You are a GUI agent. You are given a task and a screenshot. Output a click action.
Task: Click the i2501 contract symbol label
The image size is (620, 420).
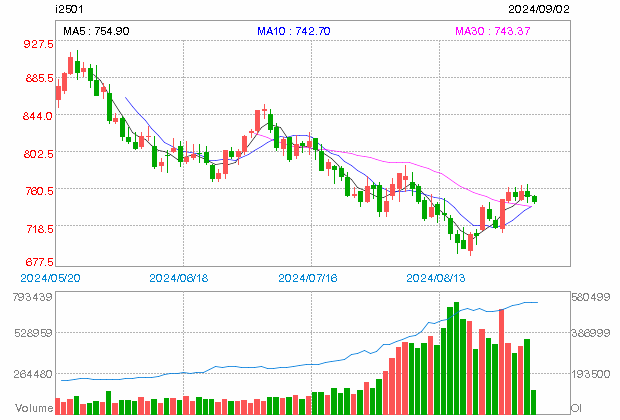coord(70,9)
